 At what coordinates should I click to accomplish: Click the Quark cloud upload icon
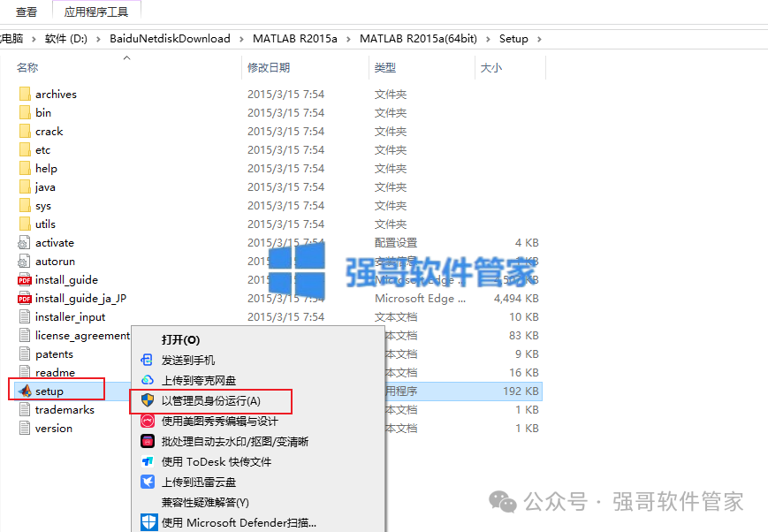[148, 380]
